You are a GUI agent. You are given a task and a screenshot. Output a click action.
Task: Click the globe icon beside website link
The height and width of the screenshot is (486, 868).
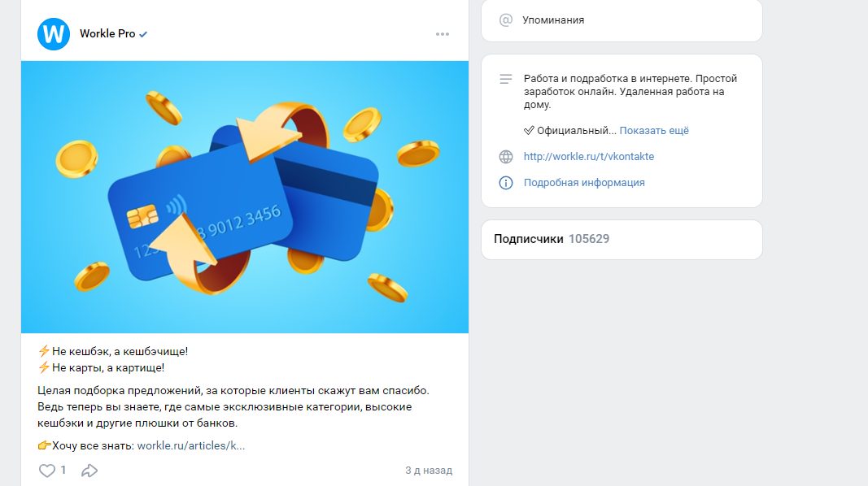tap(506, 157)
